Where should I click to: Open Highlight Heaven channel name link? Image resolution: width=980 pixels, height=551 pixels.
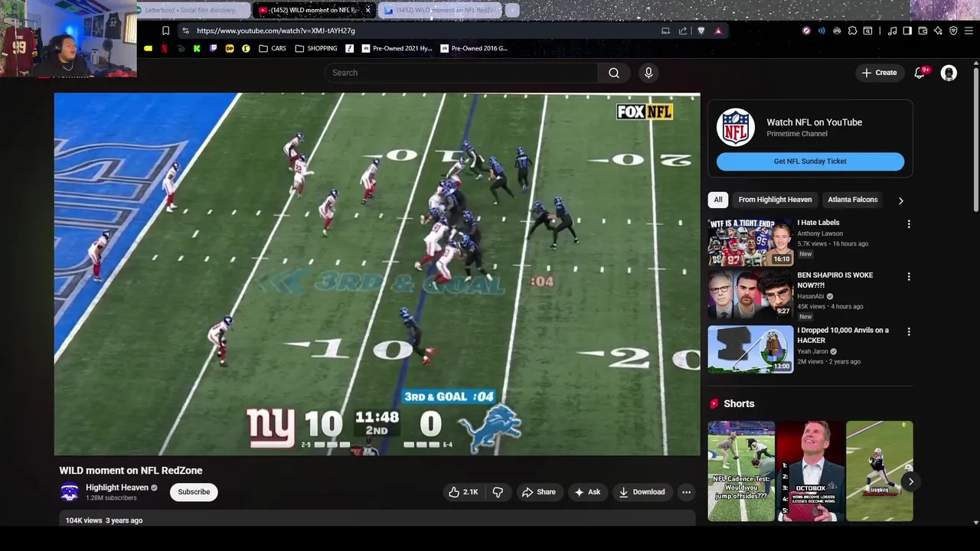pyautogui.click(x=117, y=487)
